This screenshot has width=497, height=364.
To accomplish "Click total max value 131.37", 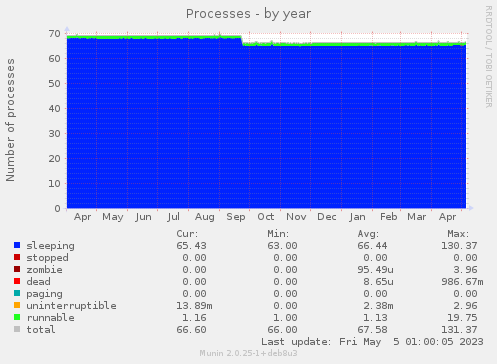I will coord(459,330).
